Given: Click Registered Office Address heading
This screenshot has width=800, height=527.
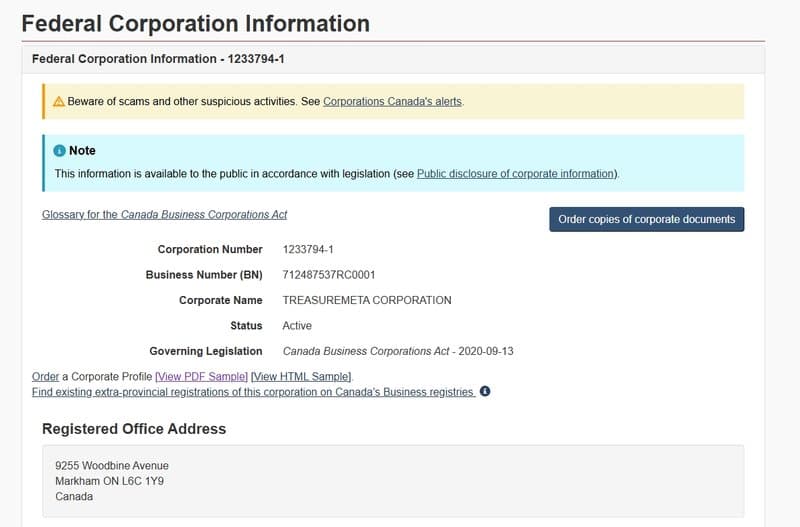Looking at the screenshot, I should (134, 429).
